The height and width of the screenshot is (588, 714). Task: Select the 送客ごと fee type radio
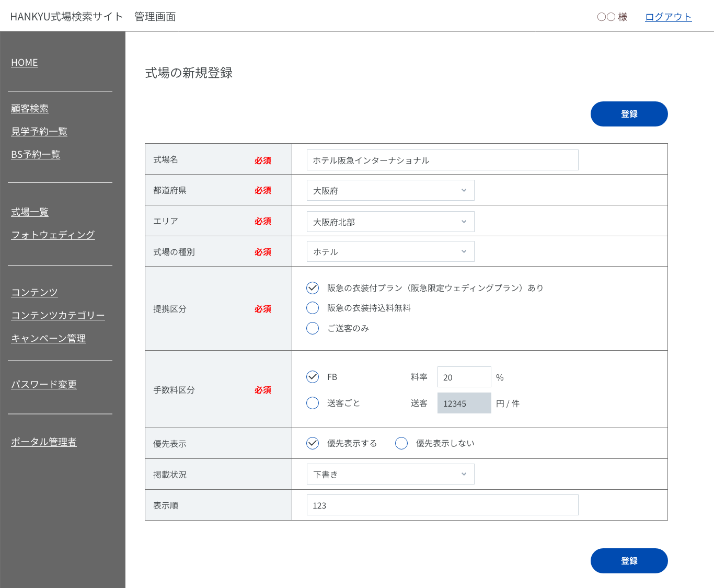coord(313,403)
